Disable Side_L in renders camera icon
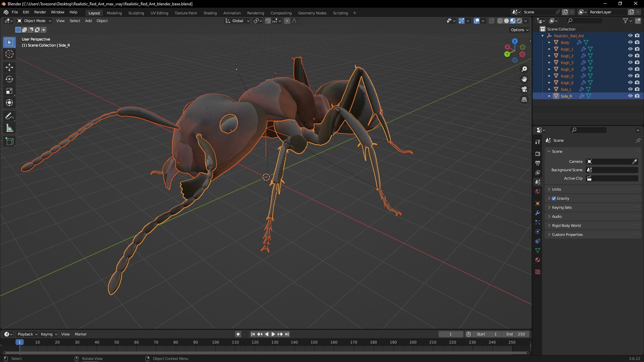The image size is (644, 362). (x=637, y=89)
